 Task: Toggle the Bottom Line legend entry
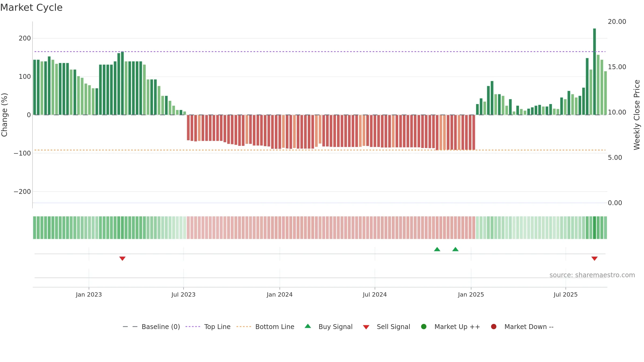coord(265,327)
